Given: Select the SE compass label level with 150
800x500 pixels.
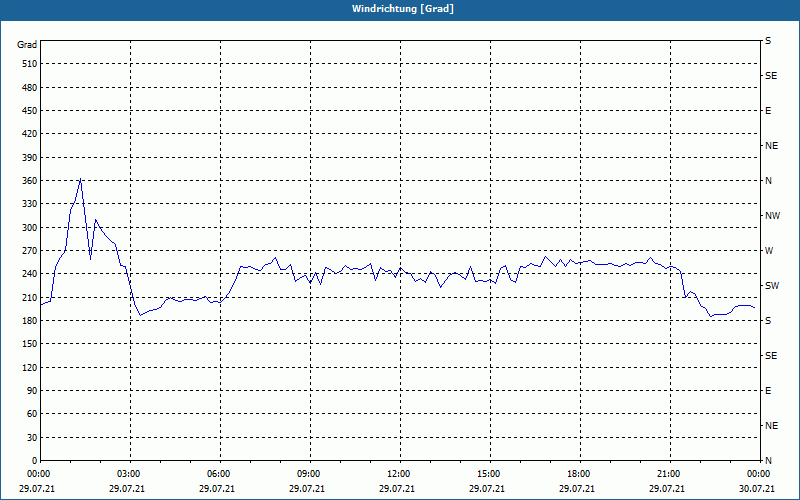Looking at the screenshot, I should pyautogui.click(x=771, y=356).
